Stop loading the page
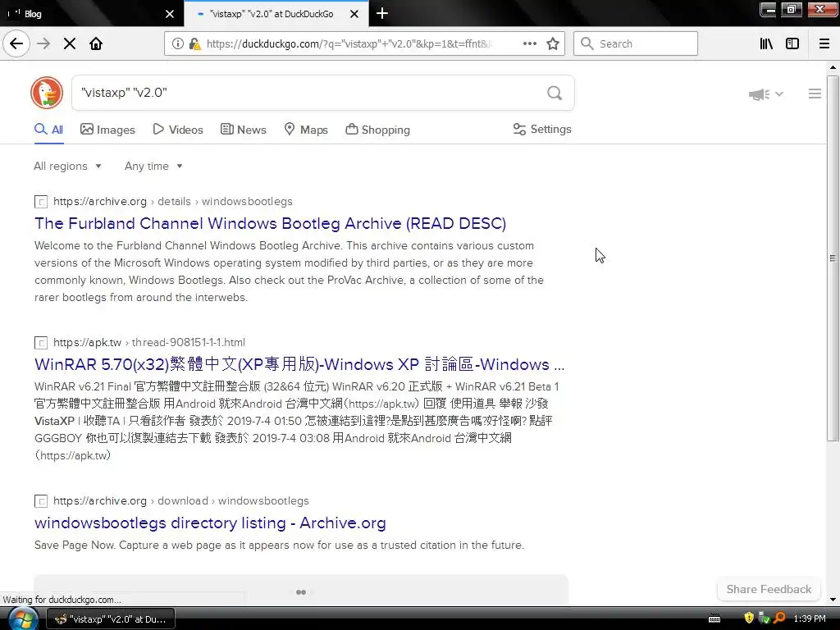 pos(70,43)
